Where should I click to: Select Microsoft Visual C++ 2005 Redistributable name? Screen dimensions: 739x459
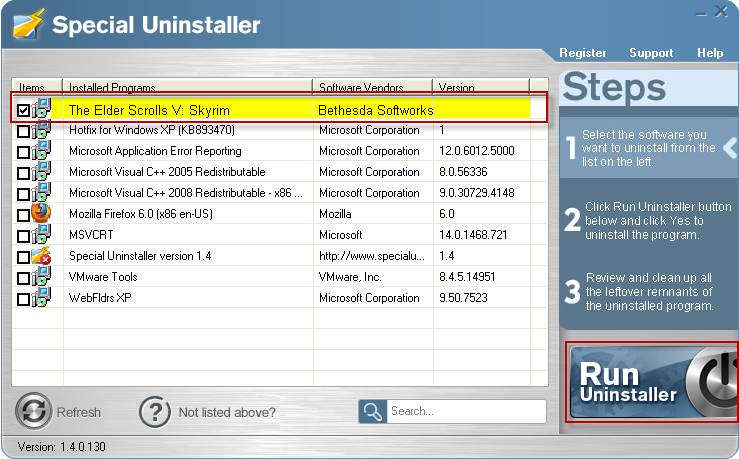tap(167, 172)
